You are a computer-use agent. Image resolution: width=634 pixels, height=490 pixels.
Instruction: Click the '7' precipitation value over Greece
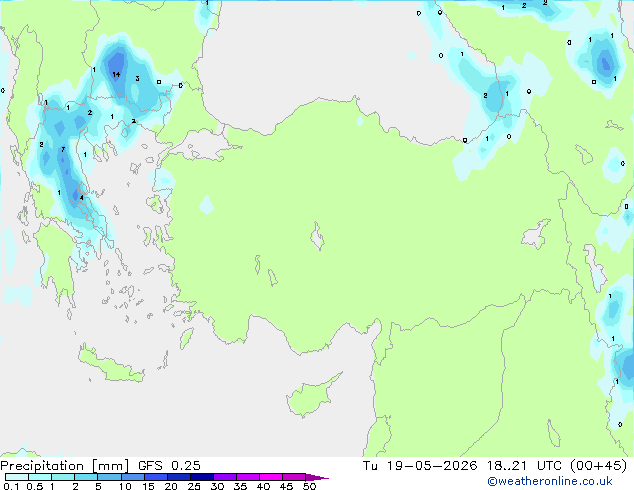pos(63,150)
